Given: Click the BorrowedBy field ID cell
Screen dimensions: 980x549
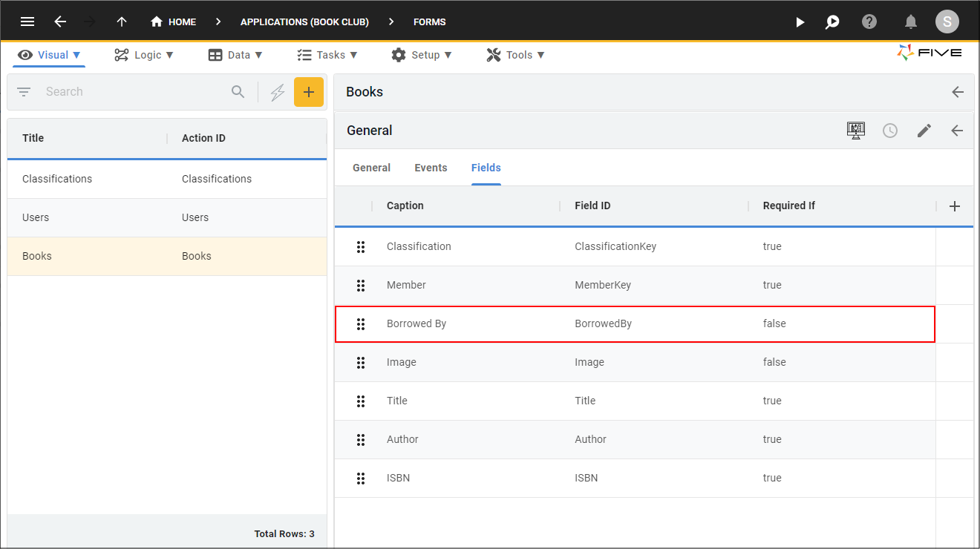Looking at the screenshot, I should tap(603, 323).
